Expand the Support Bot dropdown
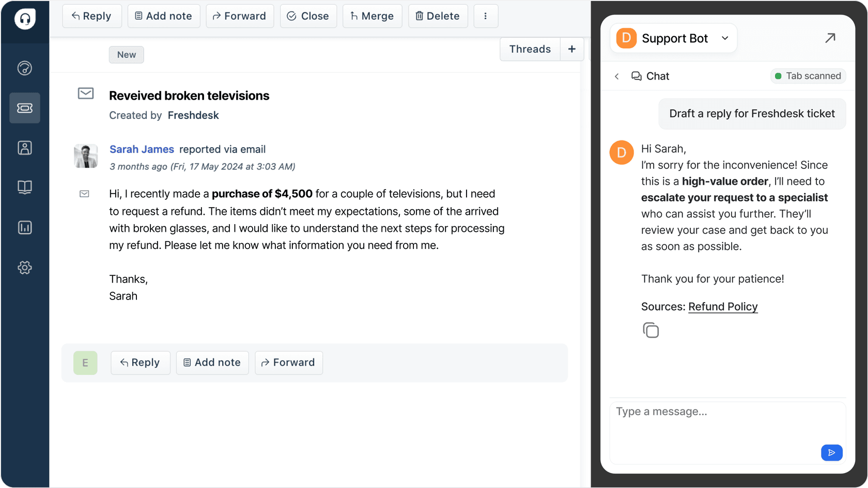This screenshot has height=488, width=868. click(x=725, y=38)
